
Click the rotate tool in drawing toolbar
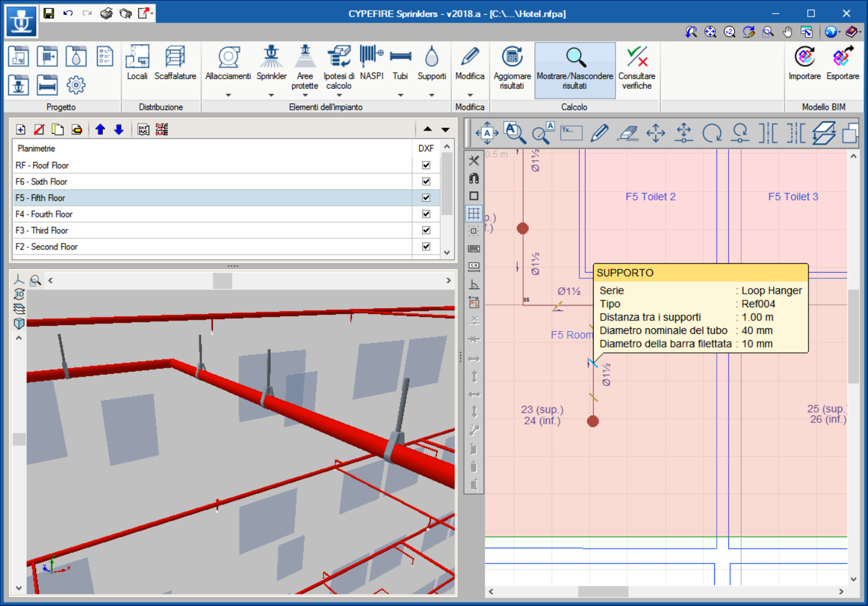point(712,133)
